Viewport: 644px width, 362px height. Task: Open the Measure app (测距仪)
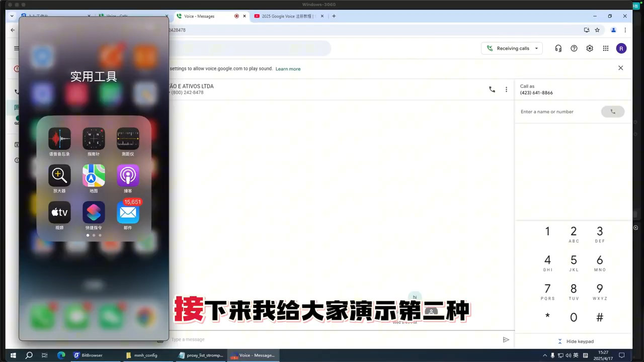coord(128,138)
